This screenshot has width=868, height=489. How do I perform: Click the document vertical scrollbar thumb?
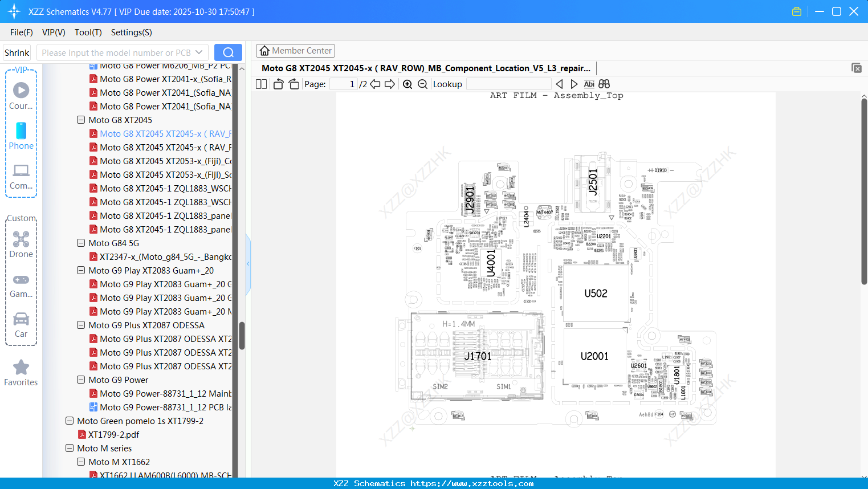coord(864,191)
